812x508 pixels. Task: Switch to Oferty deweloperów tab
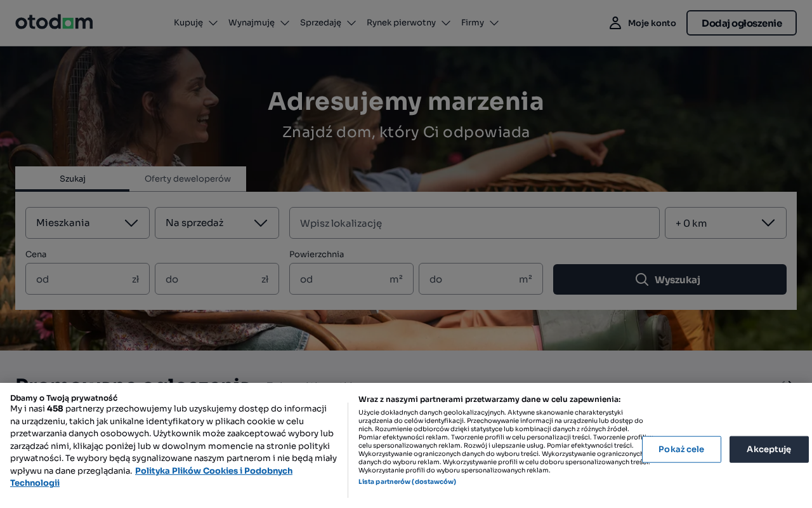click(188, 178)
